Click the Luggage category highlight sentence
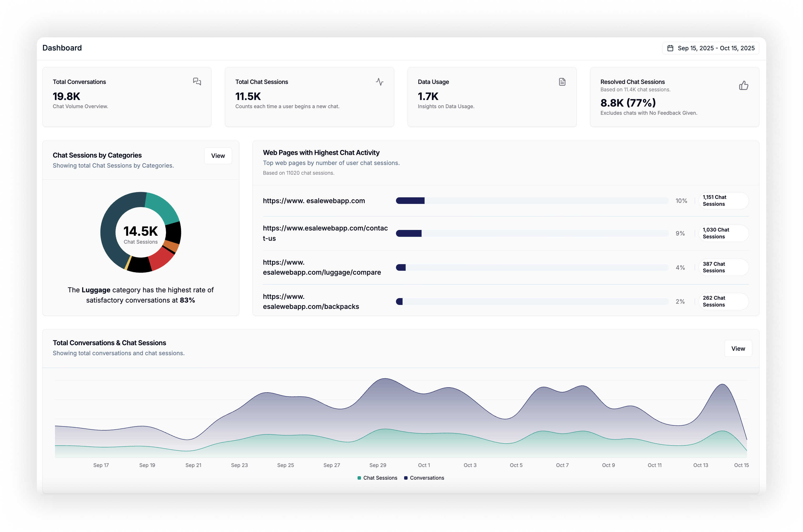Screen dimensions: 803x532 click(x=140, y=295)
